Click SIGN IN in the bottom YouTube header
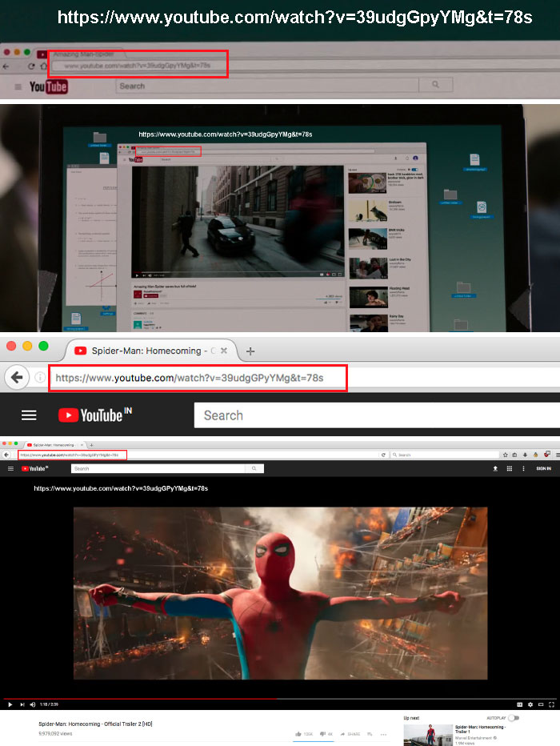 coord(544,468)
